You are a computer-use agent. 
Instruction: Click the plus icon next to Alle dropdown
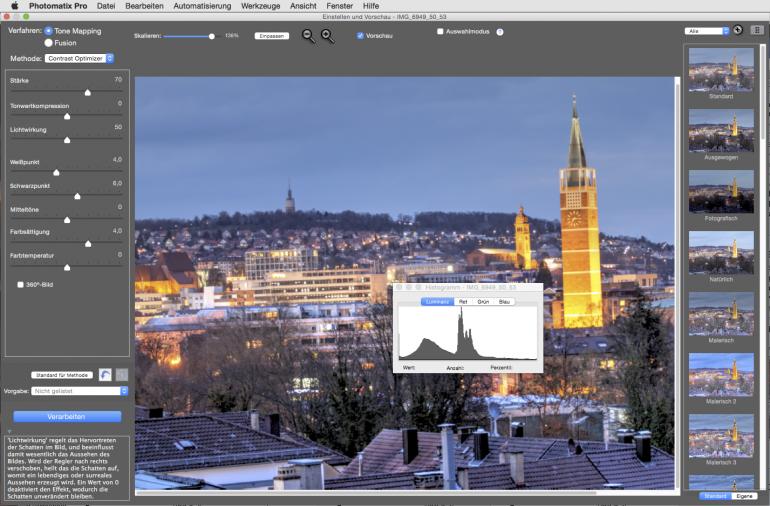click(738, 30)
